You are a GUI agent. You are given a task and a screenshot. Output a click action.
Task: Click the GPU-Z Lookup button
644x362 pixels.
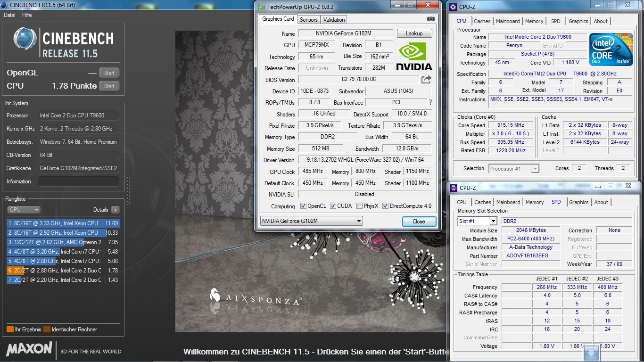tap(414, 33)
